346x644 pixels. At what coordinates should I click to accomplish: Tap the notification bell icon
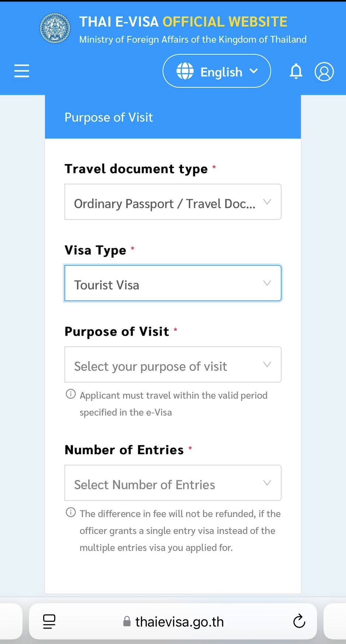(296, 71)
